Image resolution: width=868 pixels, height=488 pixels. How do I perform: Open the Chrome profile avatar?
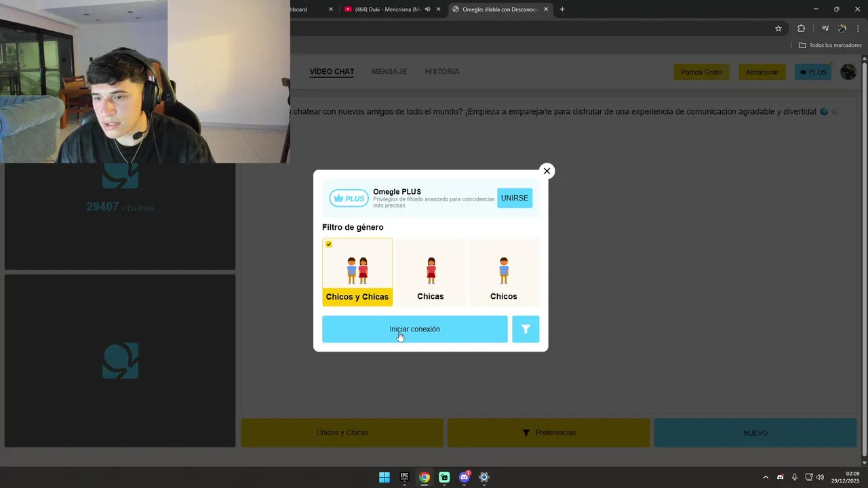pos(842,28)
